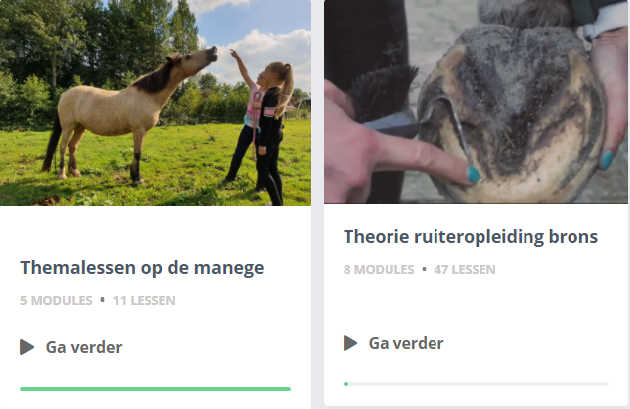Screen dimensions: 630x409
Task: Click the 8 MODULES label
Action: 379,270
